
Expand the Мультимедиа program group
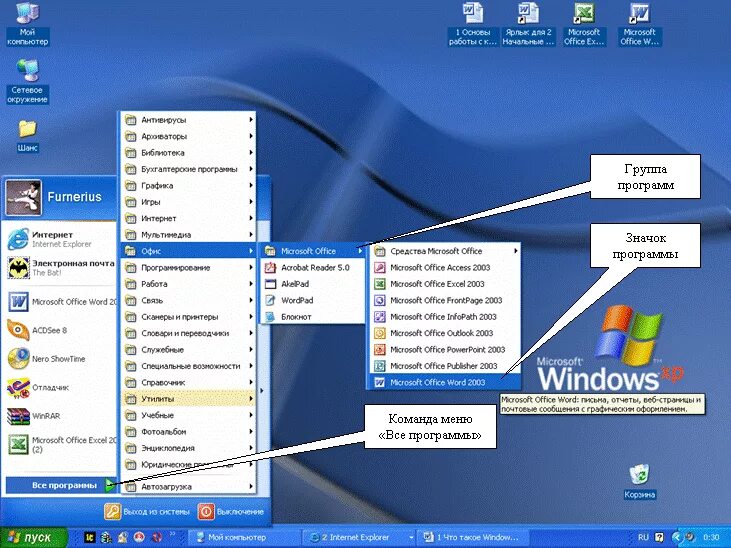(188, 235)
